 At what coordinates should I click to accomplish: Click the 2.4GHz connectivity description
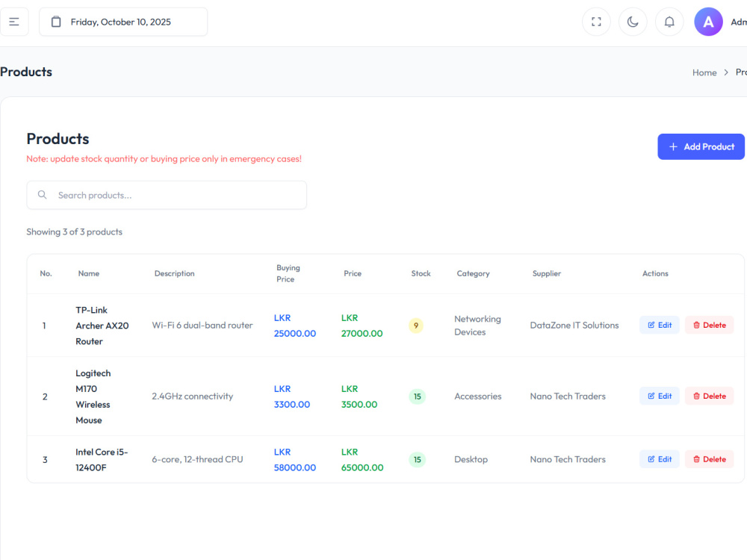[193, 396]
